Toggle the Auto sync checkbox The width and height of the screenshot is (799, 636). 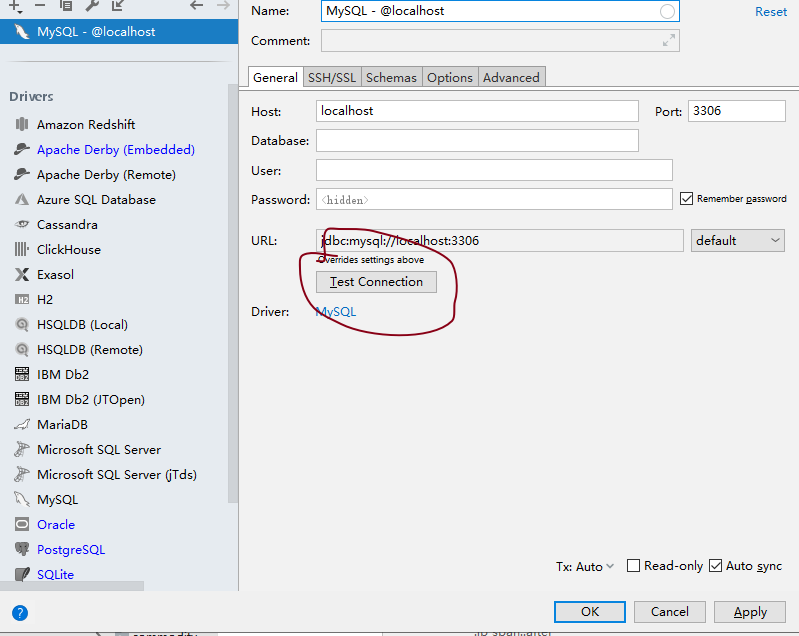click(x=715, y=566)
